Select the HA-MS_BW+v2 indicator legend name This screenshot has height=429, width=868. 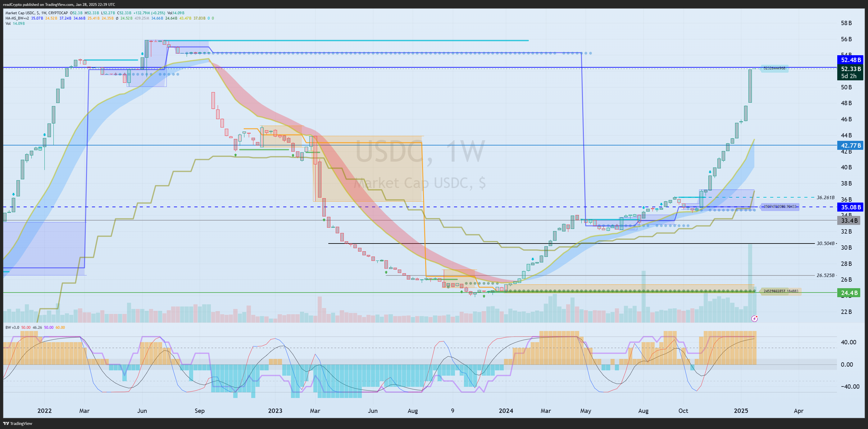(17, 18)
